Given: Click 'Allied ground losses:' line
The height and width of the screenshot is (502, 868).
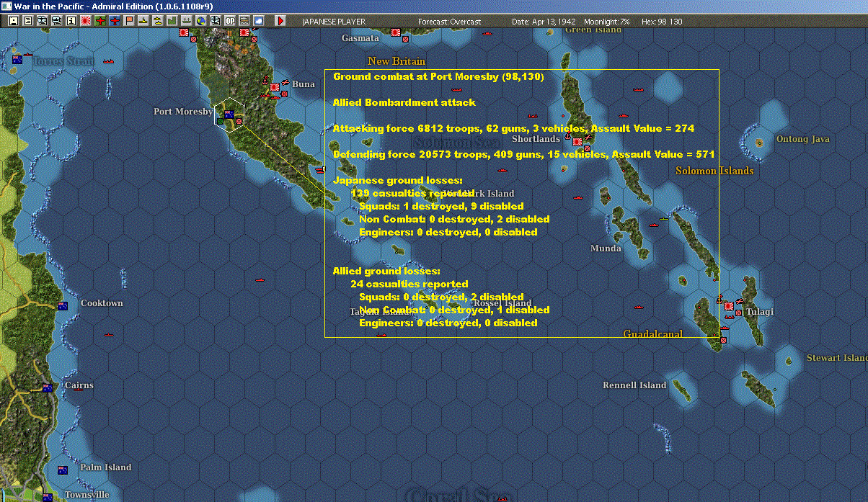Looking at the screenshot, I should click(x=386, y=271).
